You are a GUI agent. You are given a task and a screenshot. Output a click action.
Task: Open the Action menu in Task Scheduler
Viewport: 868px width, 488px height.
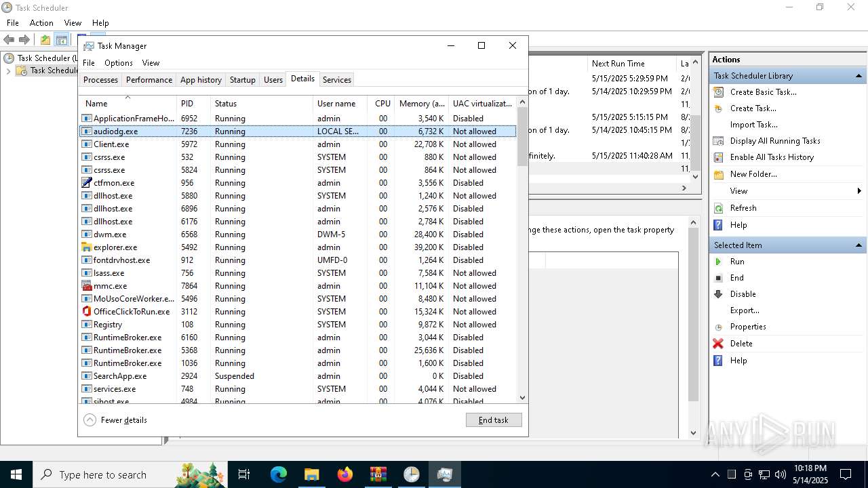[x=41, y=23]
